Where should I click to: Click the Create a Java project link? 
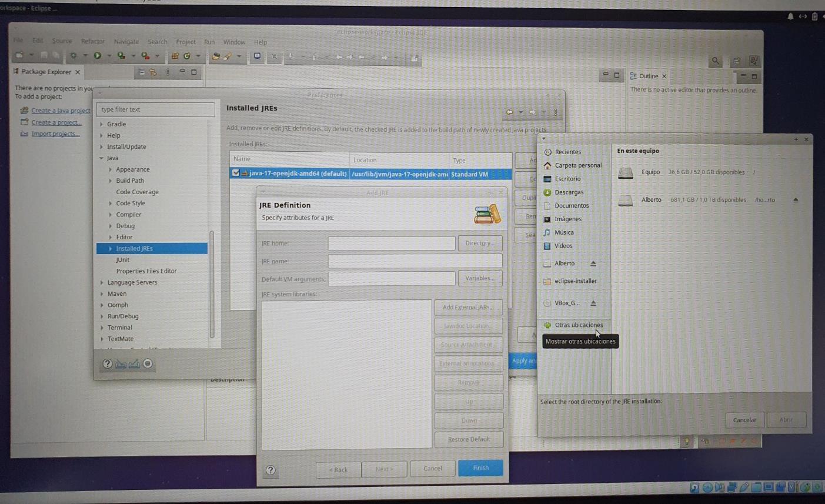[x=61, y=111]
